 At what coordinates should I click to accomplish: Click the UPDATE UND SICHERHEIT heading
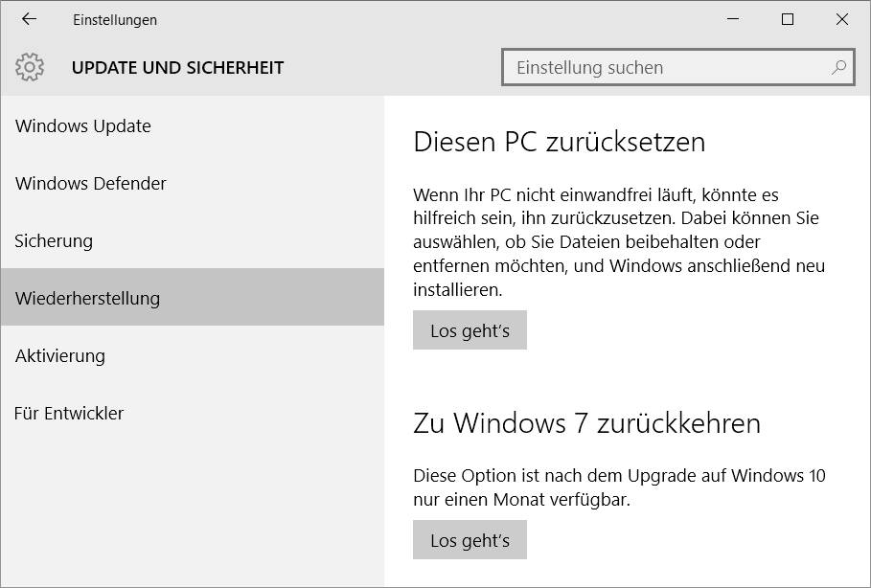177,67
